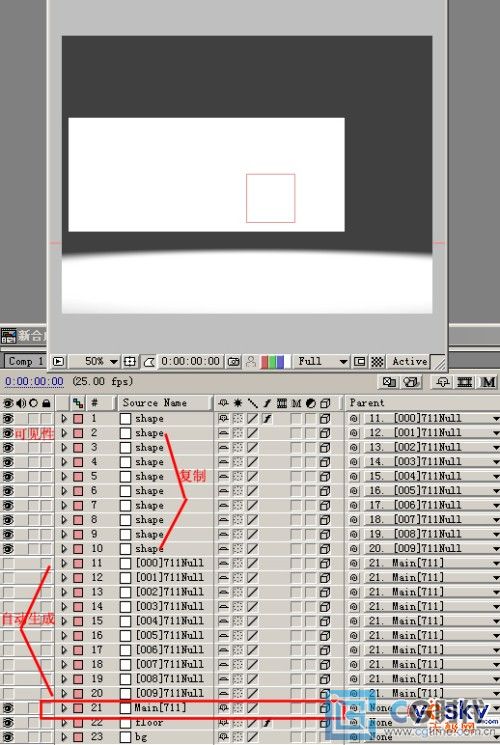Open parent dropdown showing 15. [004]711Null
The height and width of the screenshot is (745, 500).
click(433, 476)
